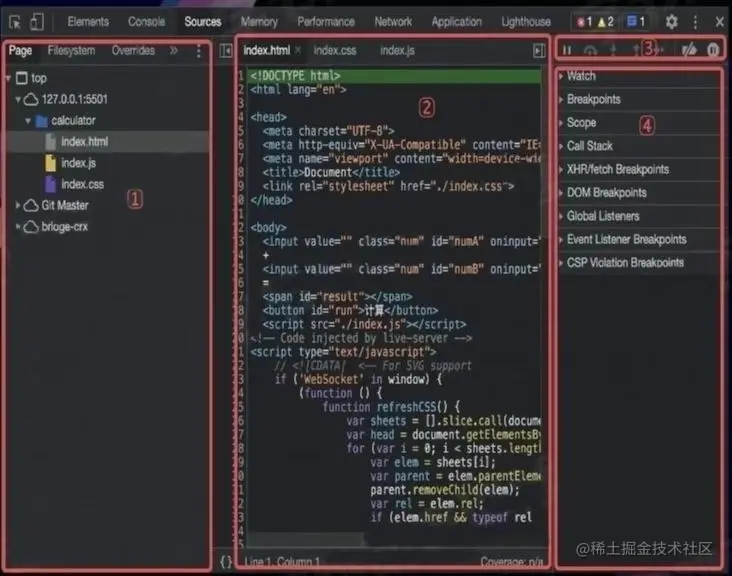Viewport: 732px width, 576px height.
Task: Pretty print the source with braces icon
Action: click(226, 562)
